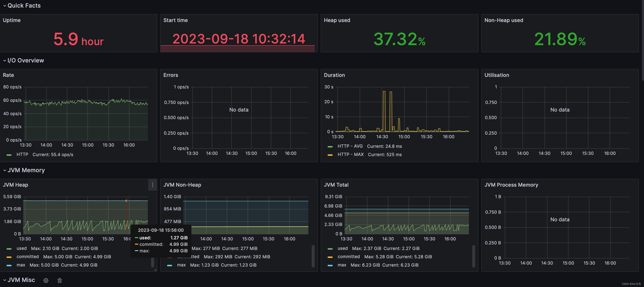Toggle HTTP series in Rate legend

pyautogui.click(x=22, y=155)
